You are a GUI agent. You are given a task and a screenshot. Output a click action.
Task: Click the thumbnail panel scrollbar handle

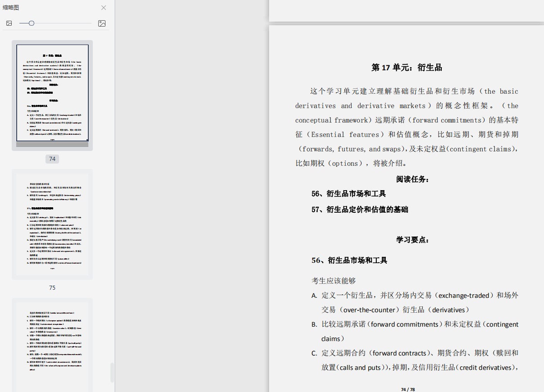coord(112,372)
